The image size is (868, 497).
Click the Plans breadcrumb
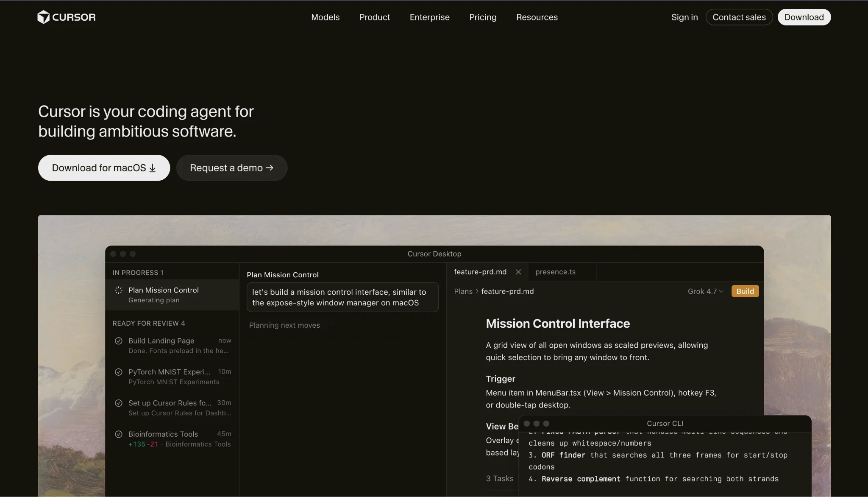click(463, 291)
